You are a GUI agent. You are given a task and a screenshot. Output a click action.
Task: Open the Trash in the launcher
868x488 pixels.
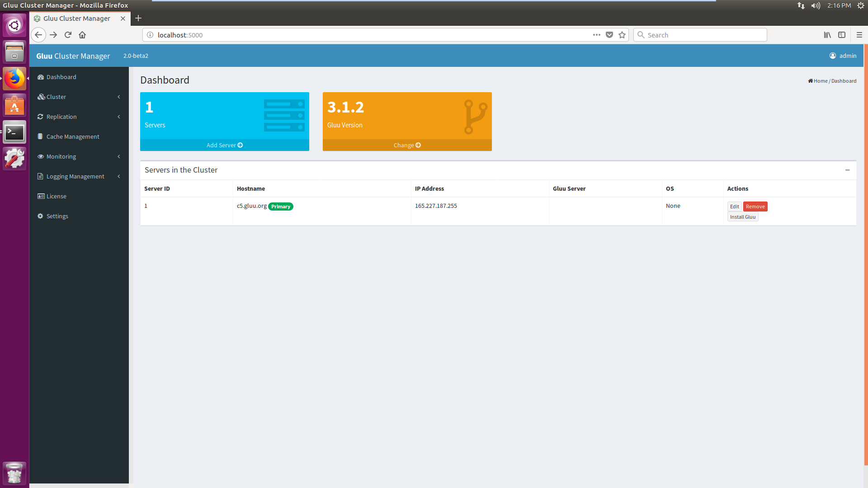(x=14, y=474)
